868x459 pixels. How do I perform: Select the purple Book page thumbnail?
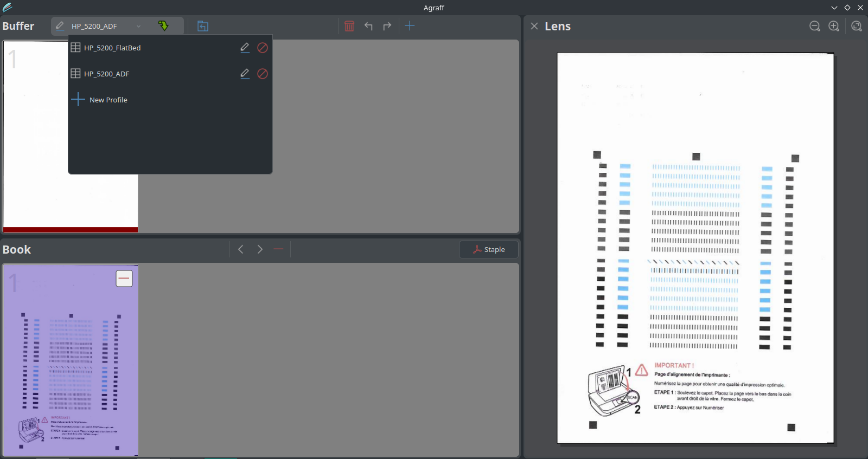[x=71, y=369]
